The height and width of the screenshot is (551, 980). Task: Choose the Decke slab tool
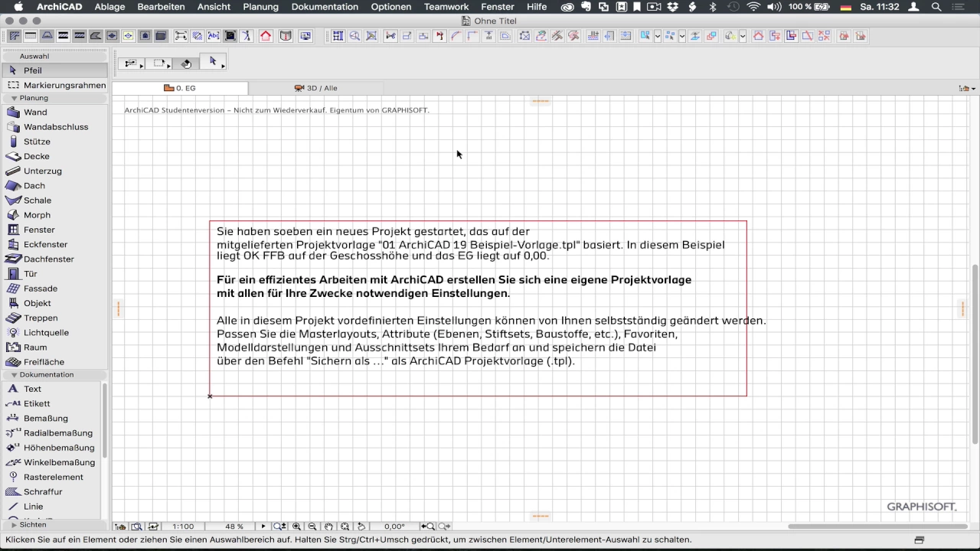[54, 156]
